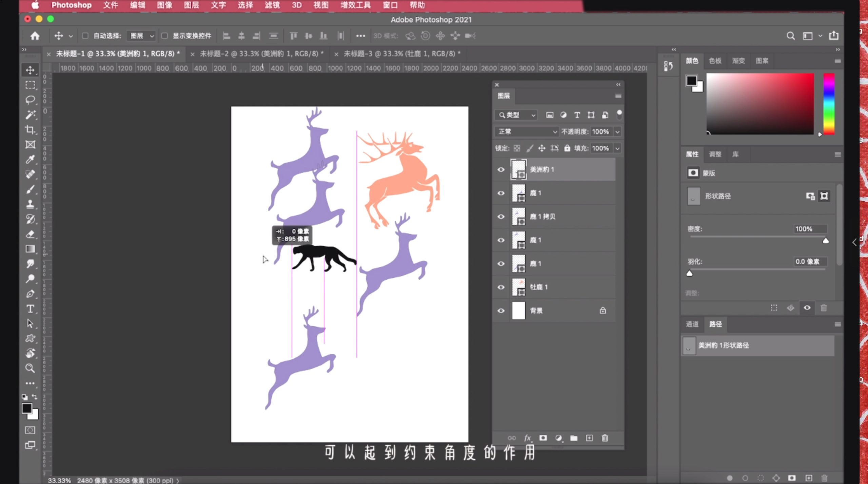Expand filter type dropdown in Layers panel

pyautogui.click(x=514, y=114)
